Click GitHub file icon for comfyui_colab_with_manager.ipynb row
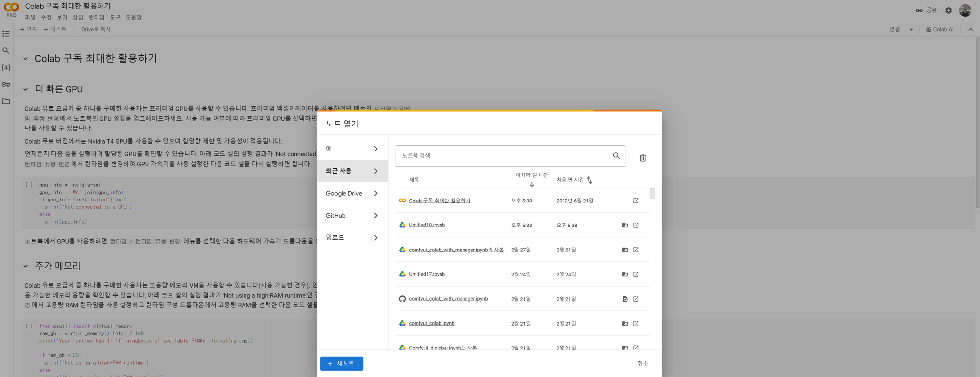This screenshot has height=377, width=980. pos(625,299)
